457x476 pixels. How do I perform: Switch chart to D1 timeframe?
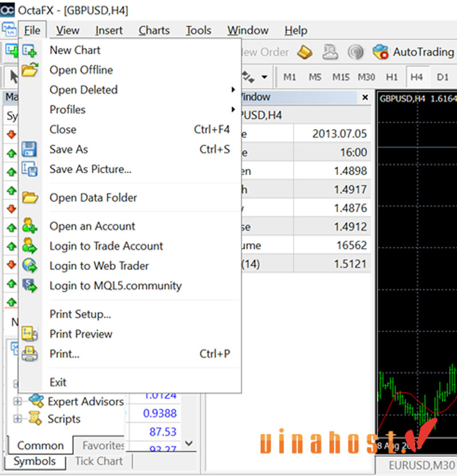coord(442,77)
